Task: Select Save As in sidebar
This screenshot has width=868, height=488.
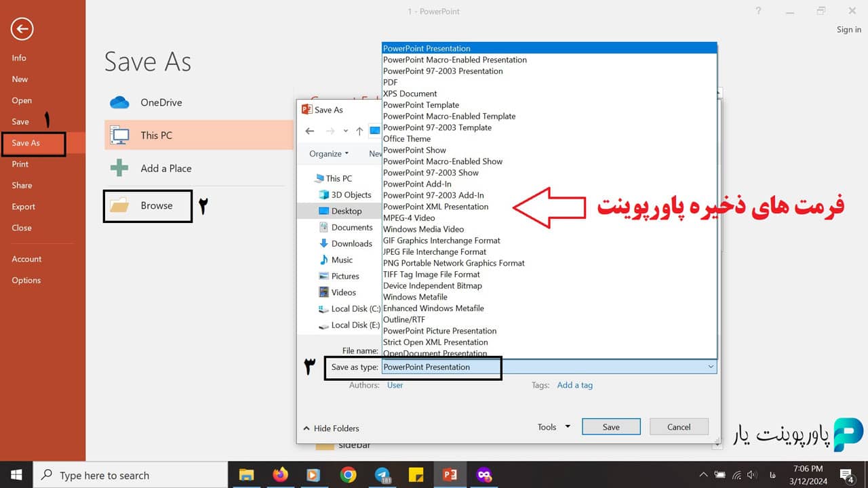Action: pyautogui.click(x=26, y=143)
